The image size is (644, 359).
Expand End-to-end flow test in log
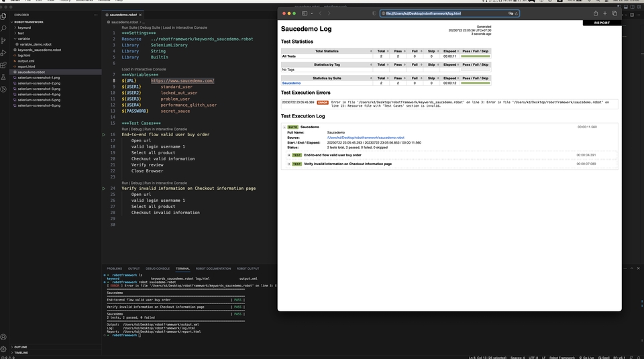[x=289, y=155]
